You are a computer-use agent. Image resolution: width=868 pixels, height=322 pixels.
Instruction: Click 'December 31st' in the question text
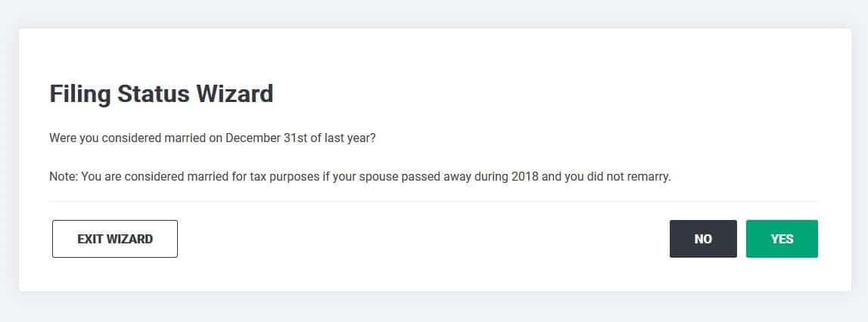(261, 138)
